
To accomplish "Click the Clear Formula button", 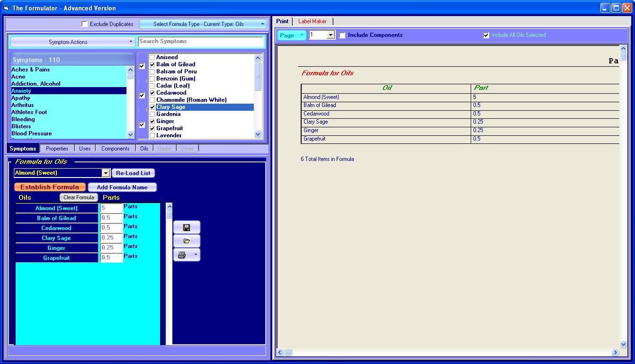I will click(x=79, y=197).
